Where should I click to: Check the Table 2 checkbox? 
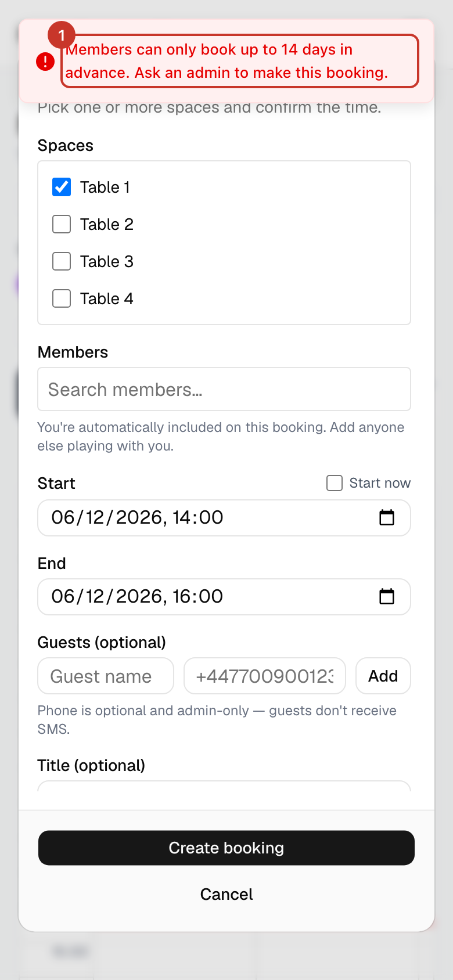(62, 224)
